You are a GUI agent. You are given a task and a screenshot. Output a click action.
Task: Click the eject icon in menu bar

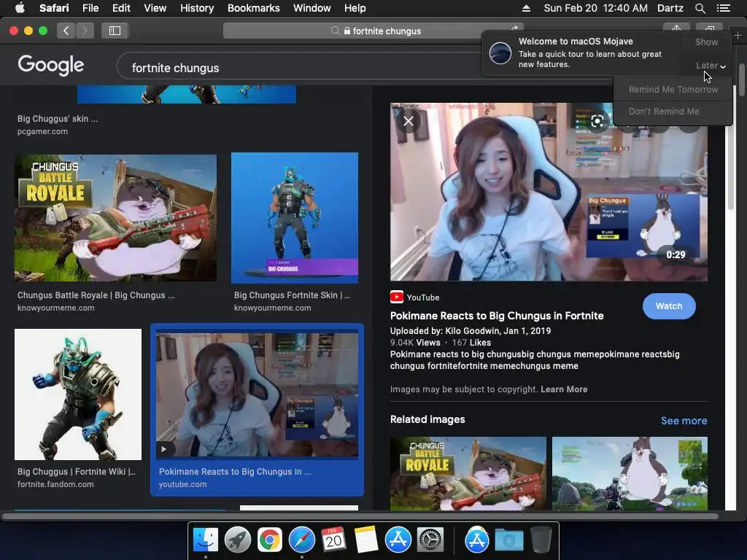526,8
